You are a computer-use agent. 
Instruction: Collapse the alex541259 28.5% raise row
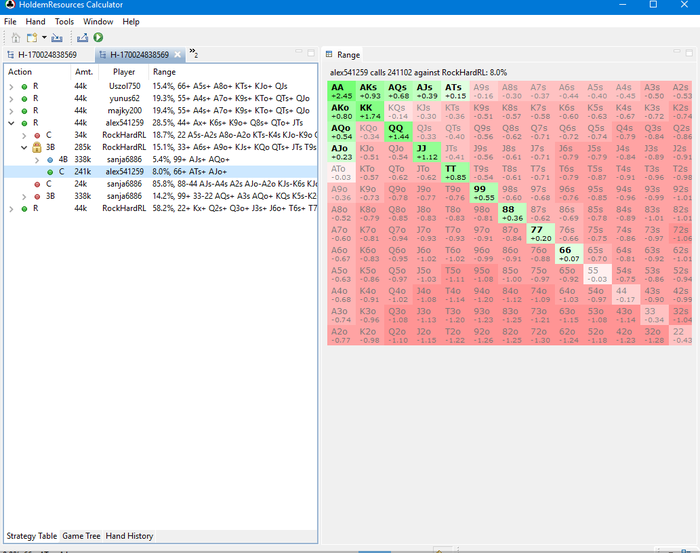pyautogui.click(x=11, y=123)
